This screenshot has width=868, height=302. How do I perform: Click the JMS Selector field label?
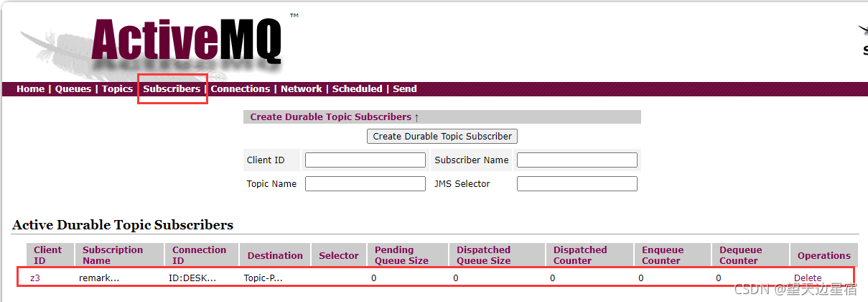point(462,184)
